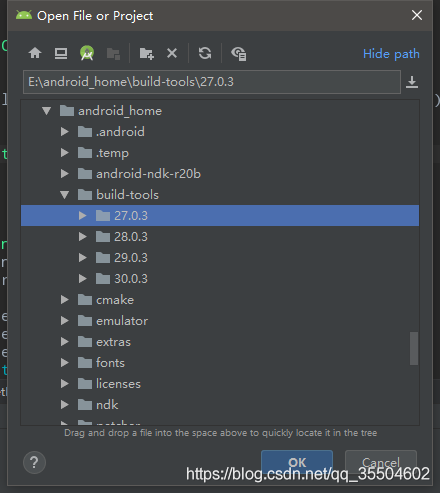The width and height of the screenshot is (440, 493).
Task: Expand the extras folder arrow
Action: click(x=65, y=342)
